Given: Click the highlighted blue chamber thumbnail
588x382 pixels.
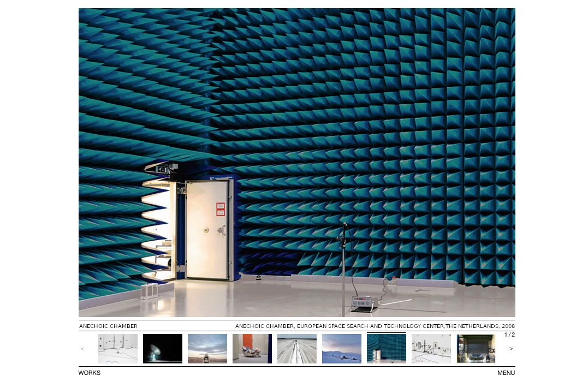Looking at the screenshot, I should point(386,348).
